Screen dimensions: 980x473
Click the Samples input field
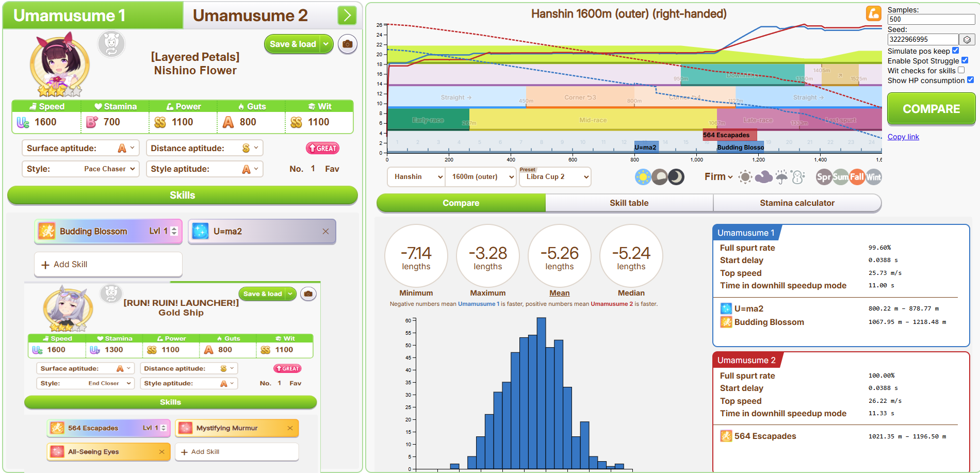click(931, 20)
